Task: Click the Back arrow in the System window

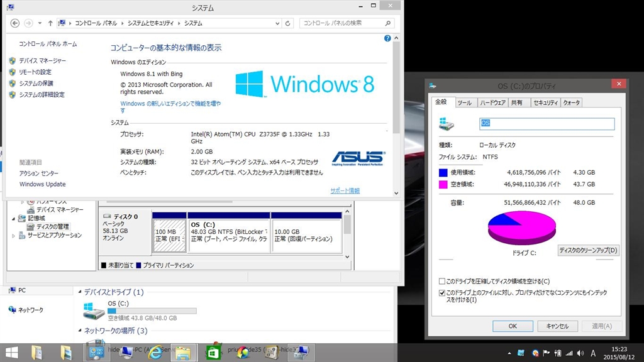Action: tap(15, 23)
